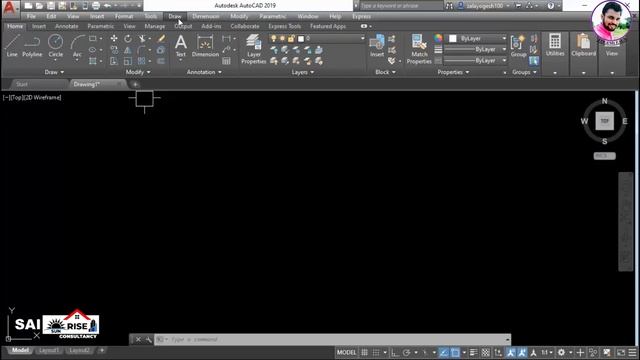The width and height of the screenshot is (640, 360).
Task: Select the Array tool
Action: click(x=141, y=61)
